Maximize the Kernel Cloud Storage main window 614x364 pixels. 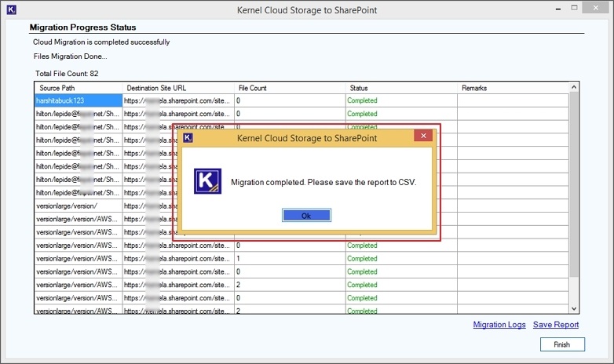click(x=574, y=8)
